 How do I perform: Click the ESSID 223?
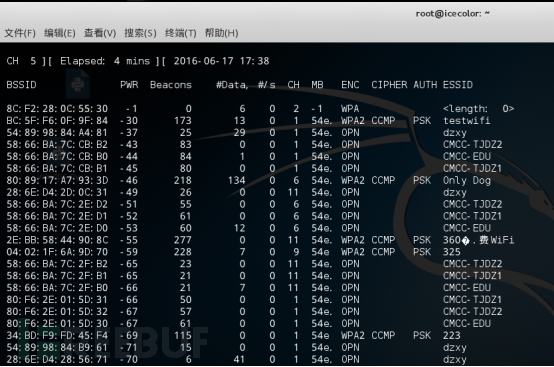[452, 336]
